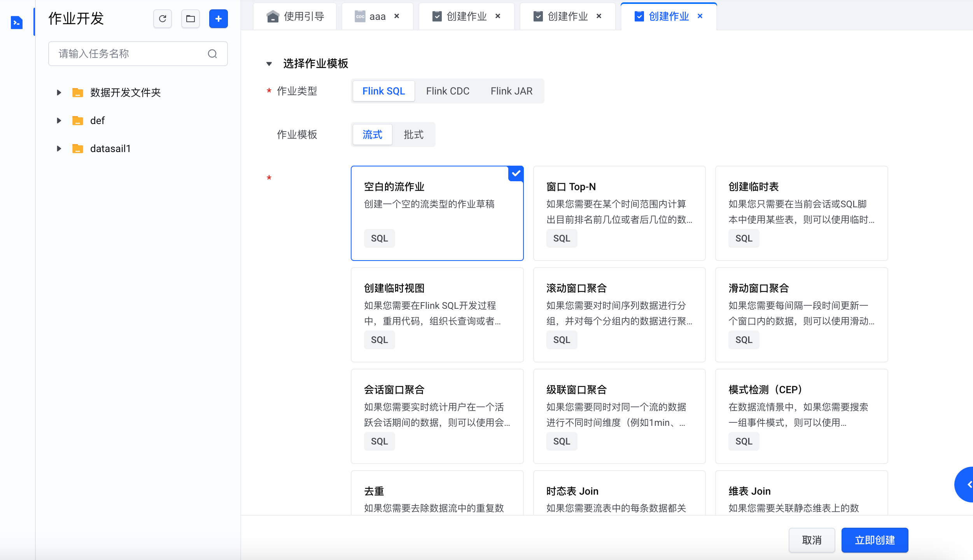The height and width of the screenshot is (560, 973).
Task: Open the datasail1 tree item label
Action: [x=110, y=149]
